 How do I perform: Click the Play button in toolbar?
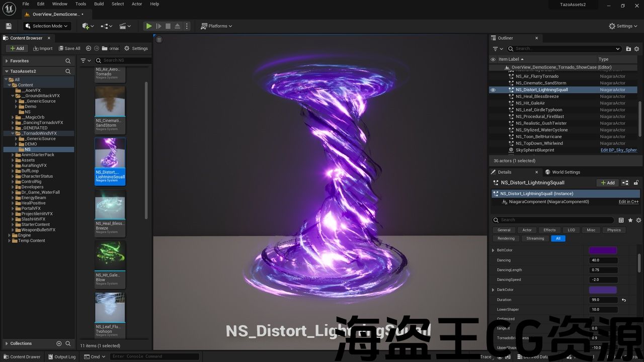[149, 26]
